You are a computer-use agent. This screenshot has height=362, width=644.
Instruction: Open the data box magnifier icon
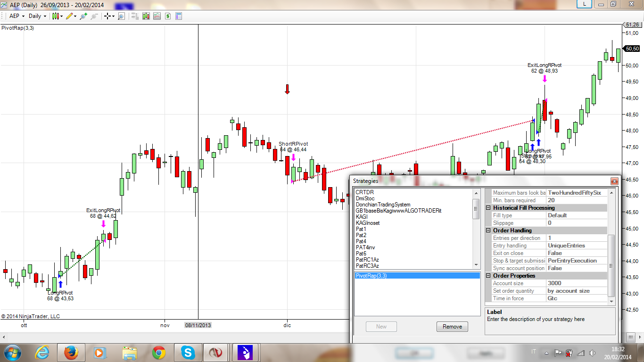(121, 16)
